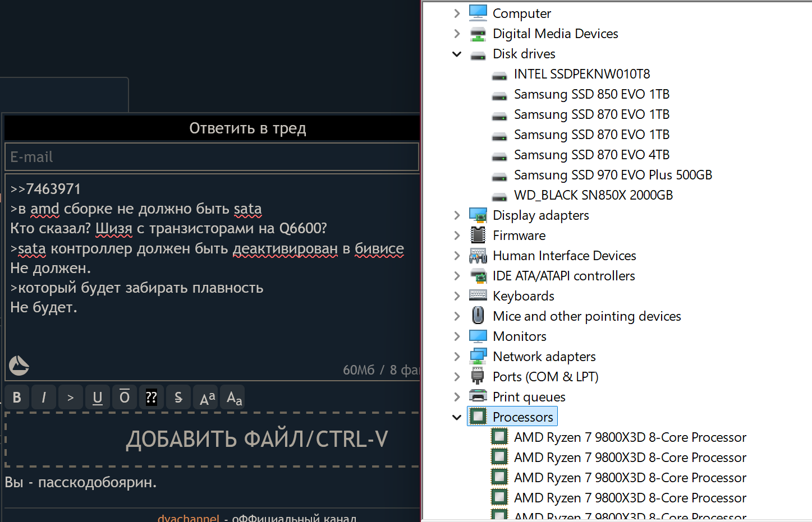Select Samsung SSD 870 EVO 4TB

click(x=591, y=155)
